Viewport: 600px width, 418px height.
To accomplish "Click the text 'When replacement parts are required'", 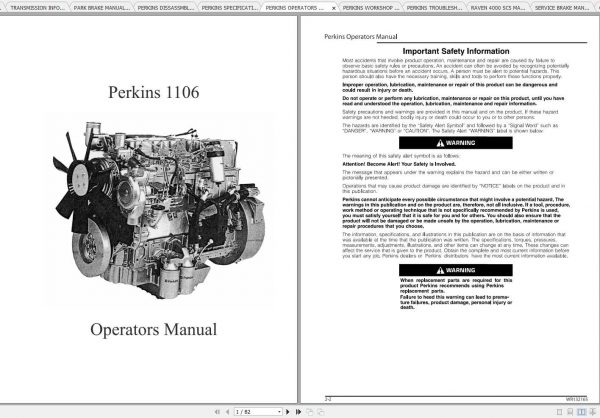I will pyautogui.click(x=456, y=286).
